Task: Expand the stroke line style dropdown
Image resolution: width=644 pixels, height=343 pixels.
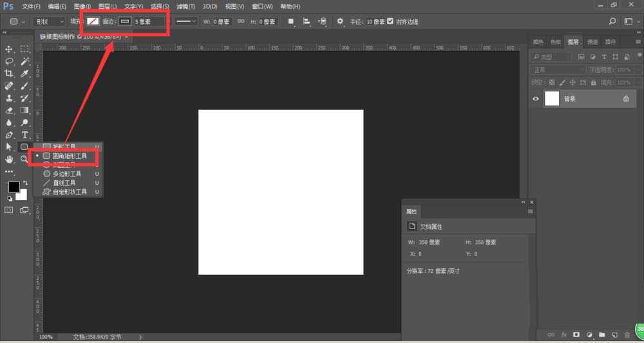Action: pos(186,21)
